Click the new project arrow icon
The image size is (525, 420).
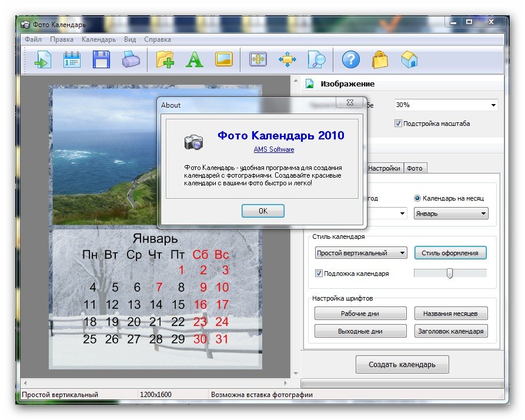(42, 59)
